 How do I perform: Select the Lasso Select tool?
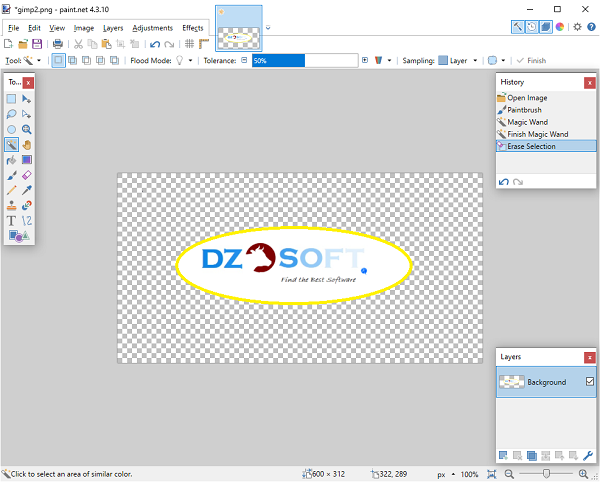[x=11, y=114]
